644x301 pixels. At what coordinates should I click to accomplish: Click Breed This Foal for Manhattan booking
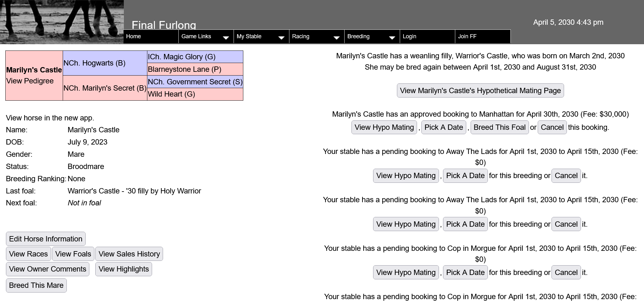(x=499, y=127)
